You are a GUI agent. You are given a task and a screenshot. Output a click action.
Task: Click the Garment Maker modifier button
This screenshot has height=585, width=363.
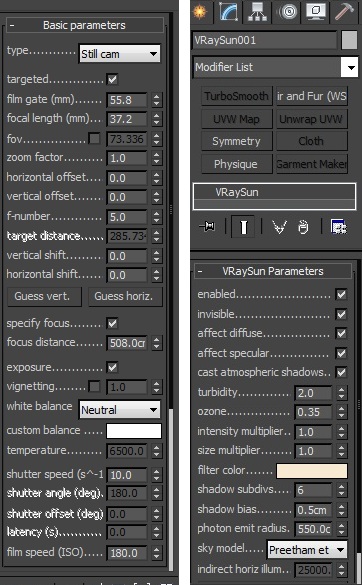pos(312,164)
